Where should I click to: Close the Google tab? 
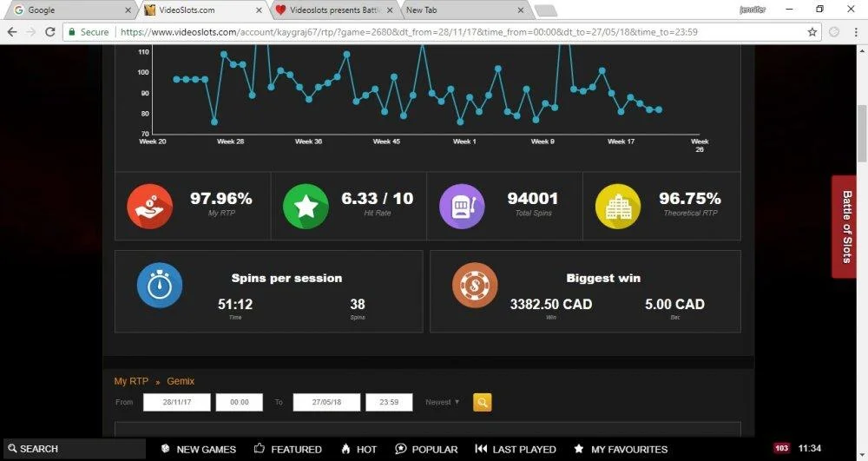click(128, 10)
